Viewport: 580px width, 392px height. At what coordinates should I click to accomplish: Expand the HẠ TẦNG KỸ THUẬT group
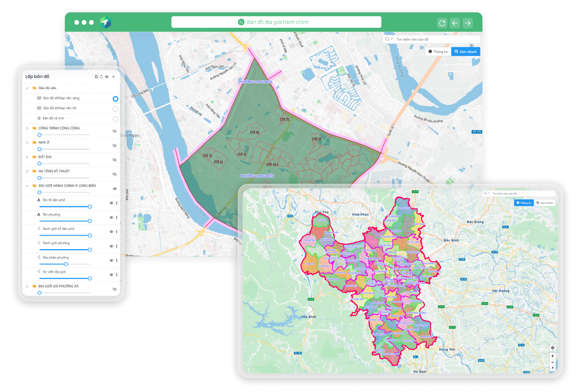click(x=27, y=171)
